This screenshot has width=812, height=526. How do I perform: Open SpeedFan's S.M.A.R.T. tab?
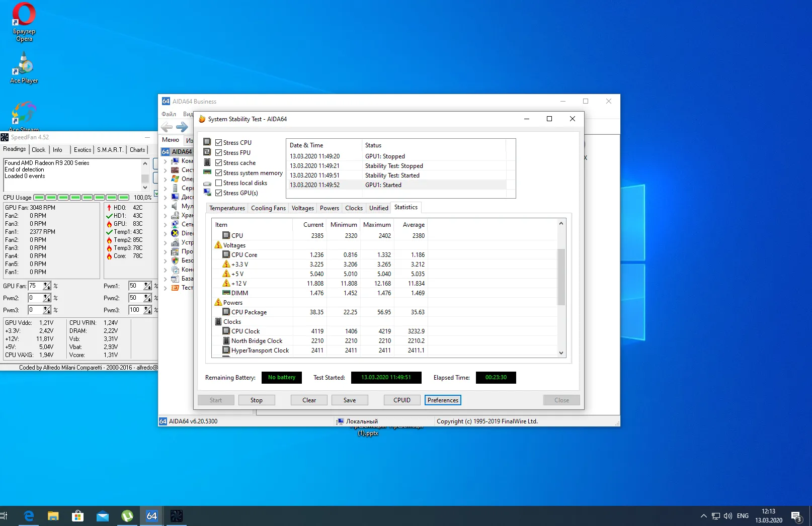tap(110, 150)
